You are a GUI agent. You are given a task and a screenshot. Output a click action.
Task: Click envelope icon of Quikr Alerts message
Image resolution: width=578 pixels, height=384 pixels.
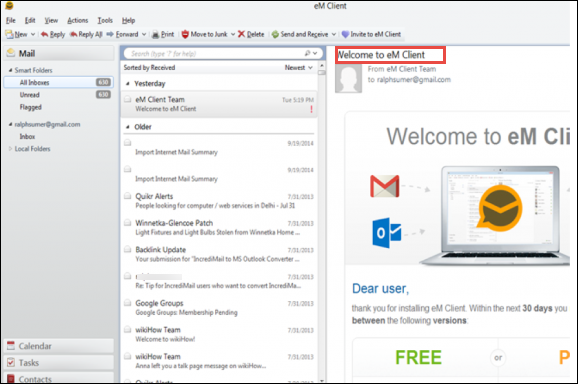128,196
